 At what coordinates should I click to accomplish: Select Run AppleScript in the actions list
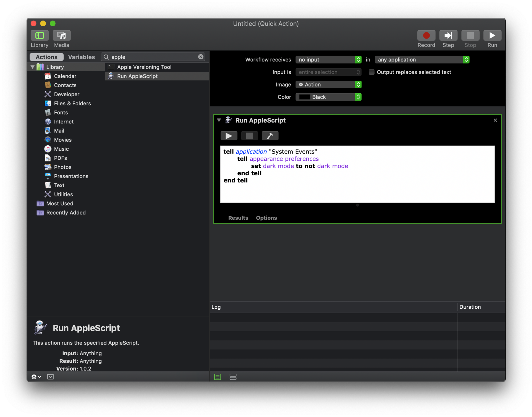157,76
